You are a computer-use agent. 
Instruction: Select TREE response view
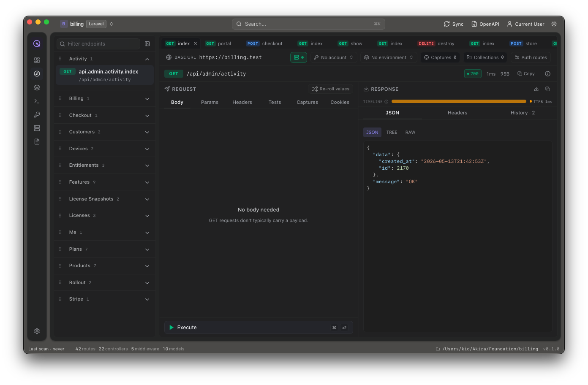(392, 133)
